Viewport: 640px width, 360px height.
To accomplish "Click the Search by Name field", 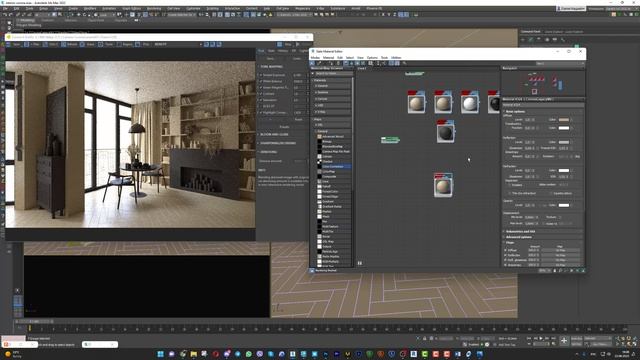I will 333,73.
